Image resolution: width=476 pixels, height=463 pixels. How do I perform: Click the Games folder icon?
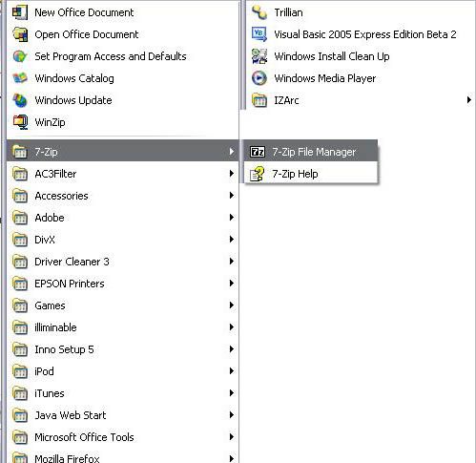20,305
